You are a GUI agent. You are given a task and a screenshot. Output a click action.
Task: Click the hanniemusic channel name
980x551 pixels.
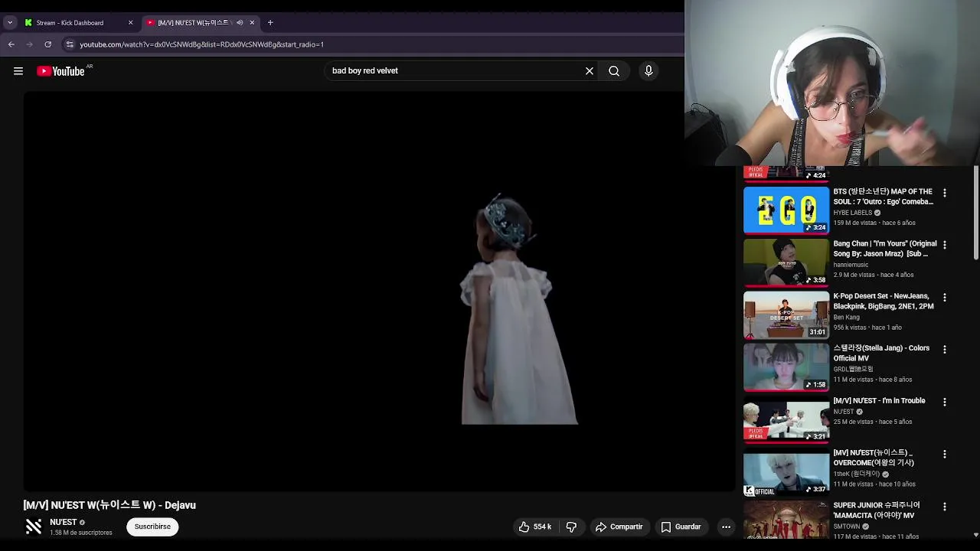[851, 265]
